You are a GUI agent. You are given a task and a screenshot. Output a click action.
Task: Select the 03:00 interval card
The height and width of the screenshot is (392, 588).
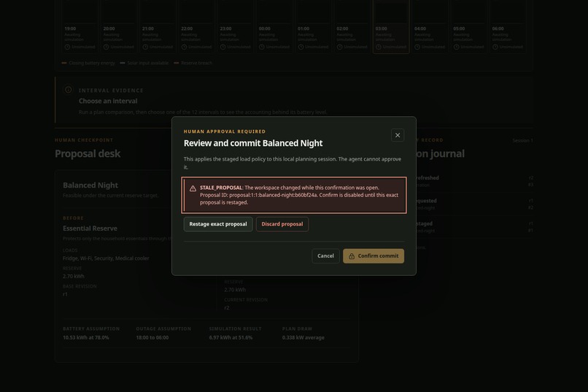pyautogui.click(x=391, y=27)
